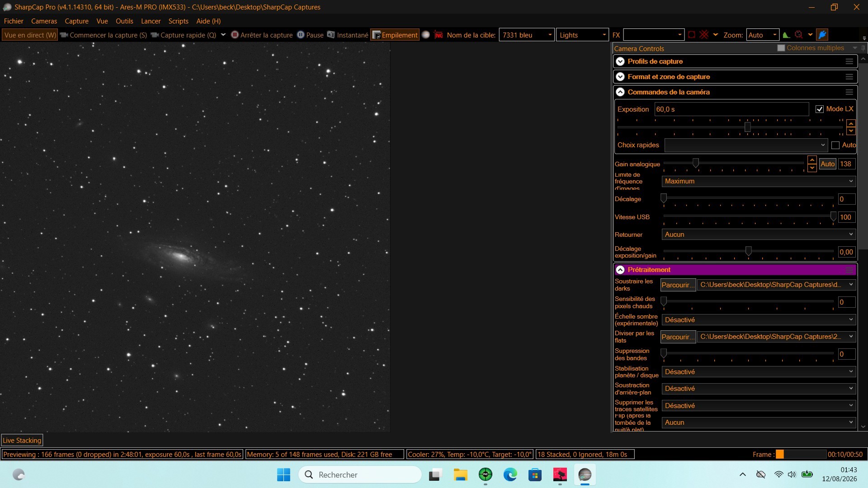
Task: Click Parcourir button for Soustraire les darks
Action: 678,285
